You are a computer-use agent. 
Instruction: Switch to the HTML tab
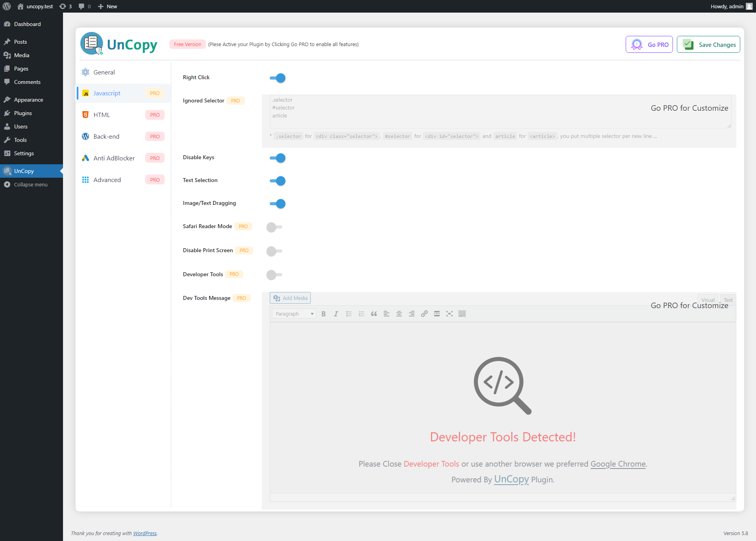(123, 115)
